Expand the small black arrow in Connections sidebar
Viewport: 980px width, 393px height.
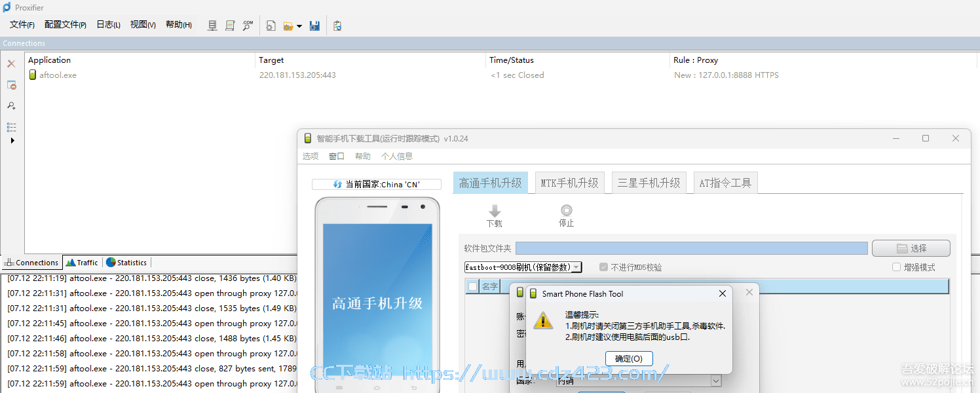[x=12, y=140]
